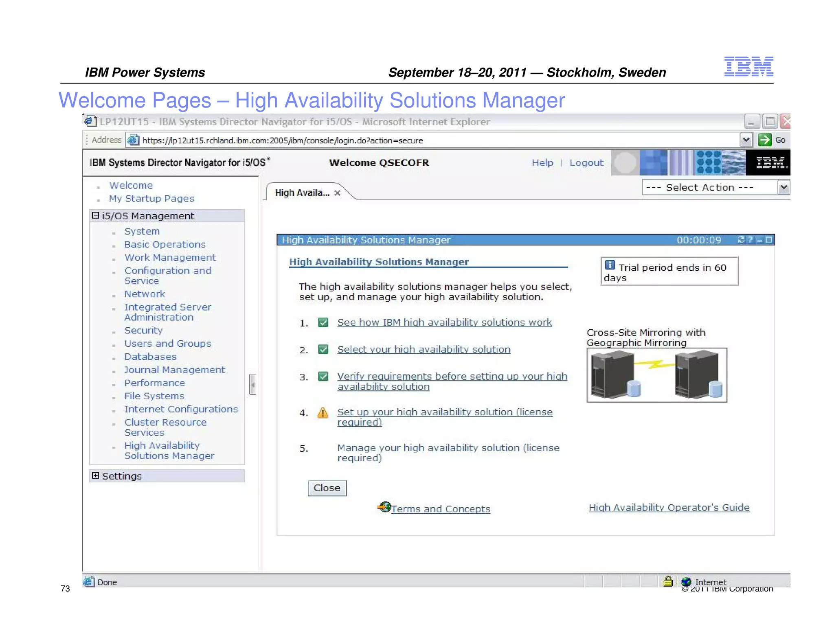This screenshot has width=834, height=644.
Task: Open the Terms and Concepts link
Action: (x=441, y=509)
